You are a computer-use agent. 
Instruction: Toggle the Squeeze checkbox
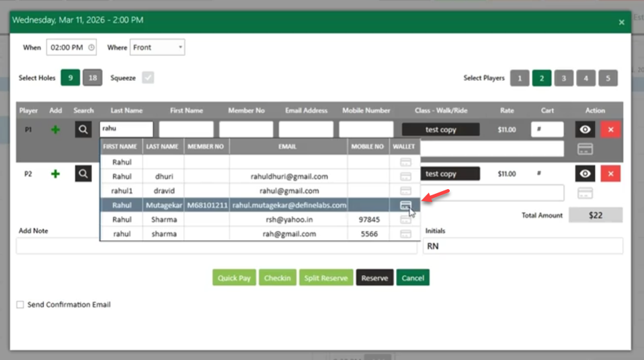coord(148,77)
